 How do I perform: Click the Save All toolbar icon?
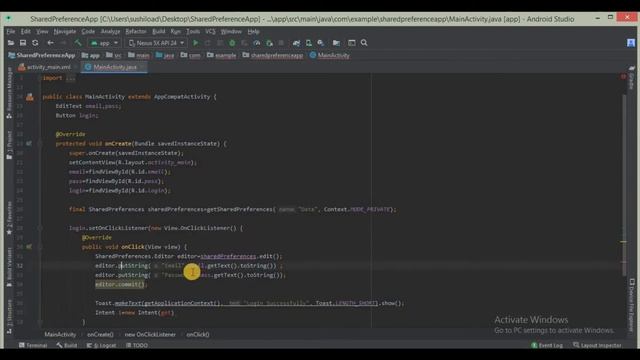[x=23, y=43]
